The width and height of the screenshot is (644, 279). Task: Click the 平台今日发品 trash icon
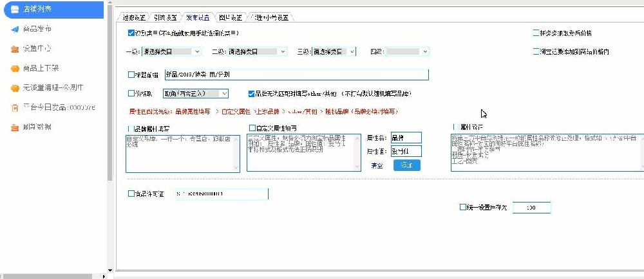(x=15, y=107)
